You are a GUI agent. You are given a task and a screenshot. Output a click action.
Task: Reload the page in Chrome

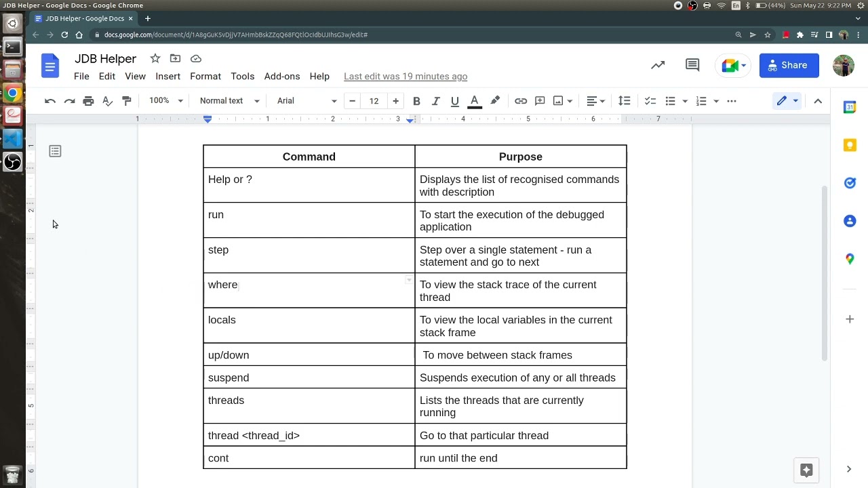pyautogui.click(x=64, y=35)
